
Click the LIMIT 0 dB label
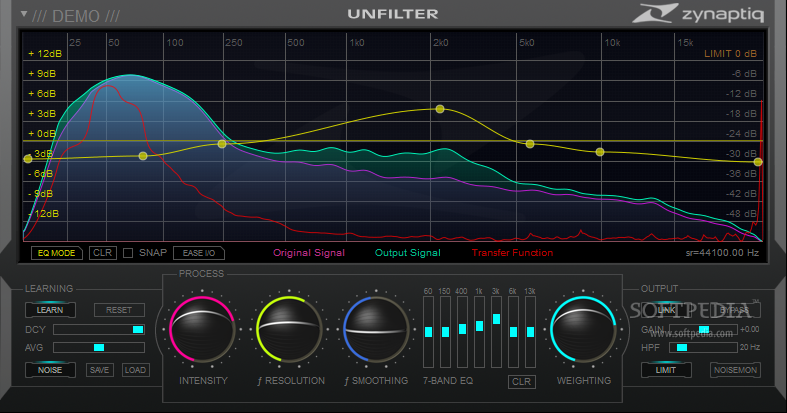tap(730, 54)
